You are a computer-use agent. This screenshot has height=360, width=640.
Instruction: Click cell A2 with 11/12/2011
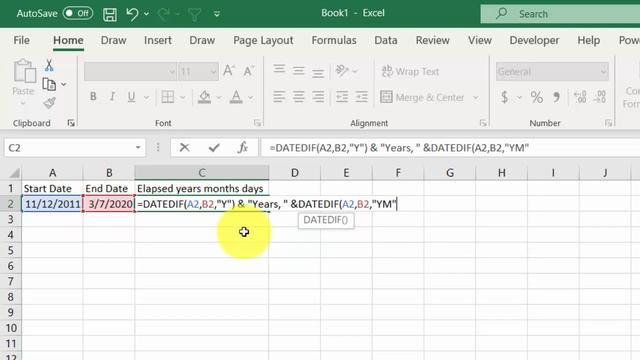click(52, 204)
